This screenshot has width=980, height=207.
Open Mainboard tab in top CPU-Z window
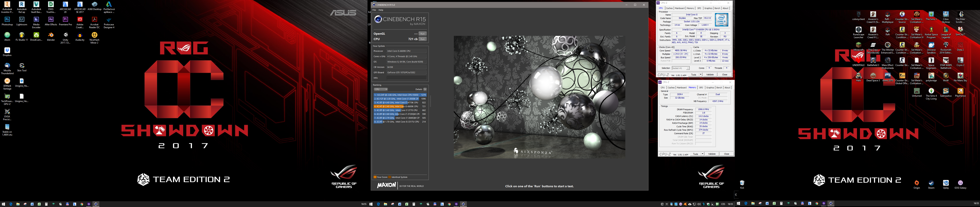click(679, 8)
